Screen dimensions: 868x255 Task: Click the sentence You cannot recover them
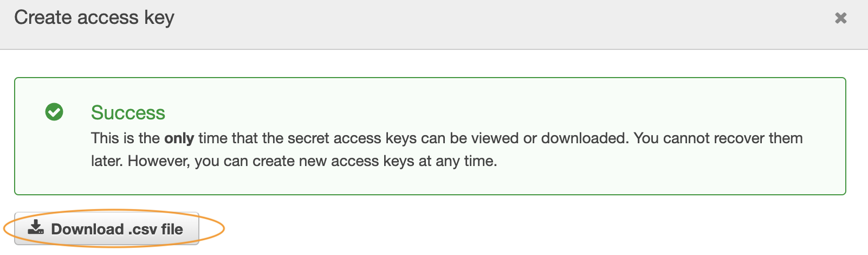point(718,138)
